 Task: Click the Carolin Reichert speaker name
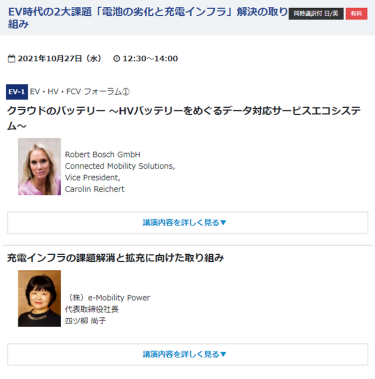(x=95, y=189)
